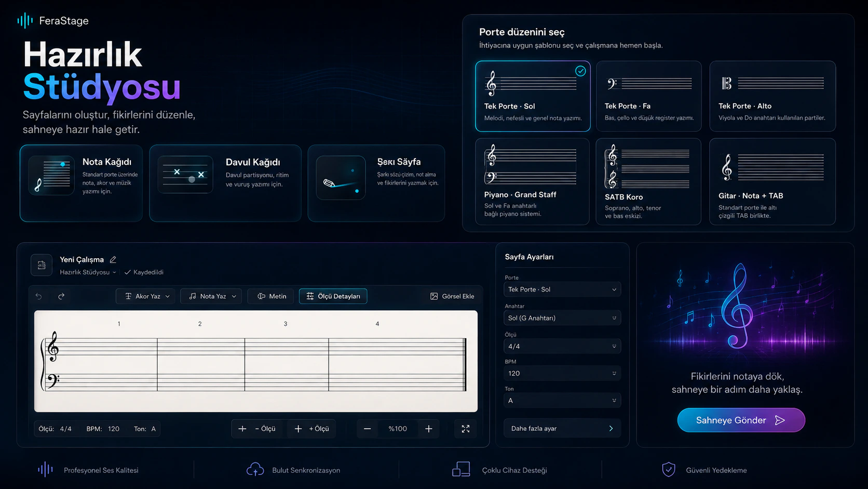Viewport: 868px width, 489px height.
Task: Open the Porte dropdown in Sayfa Ayarları
Action: click(562, 289)
